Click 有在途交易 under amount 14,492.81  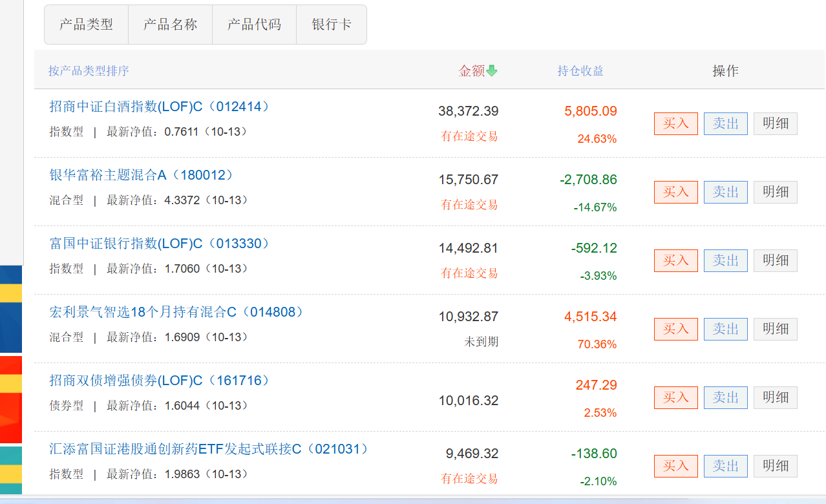(x=470, y=273)
